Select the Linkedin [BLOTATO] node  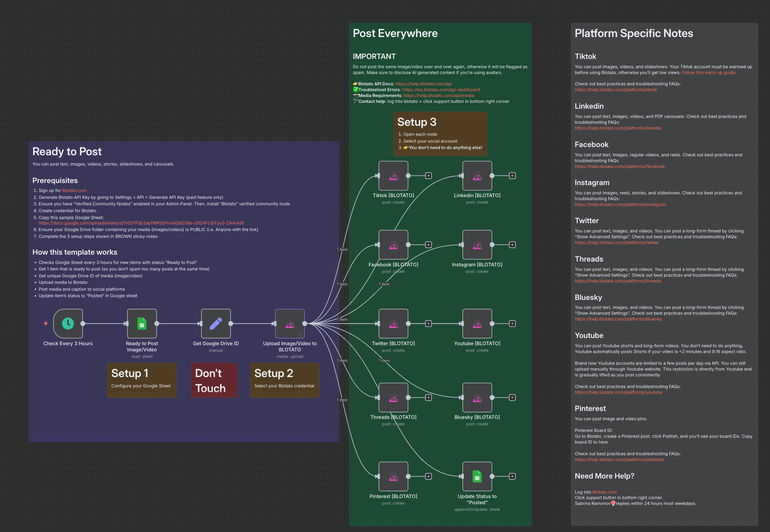click(x=477, y=176)
